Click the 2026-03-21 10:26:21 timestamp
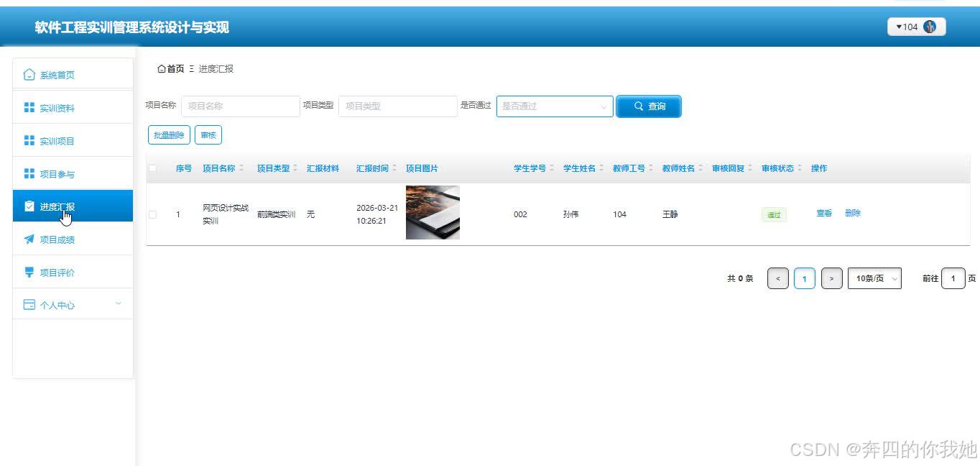The height and width of the screenshot is (466, 980). pyautogui.click(x=377, y=214)
